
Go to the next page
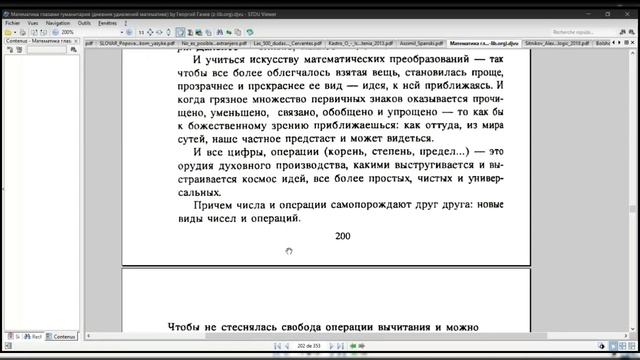[x=331, y=346]
